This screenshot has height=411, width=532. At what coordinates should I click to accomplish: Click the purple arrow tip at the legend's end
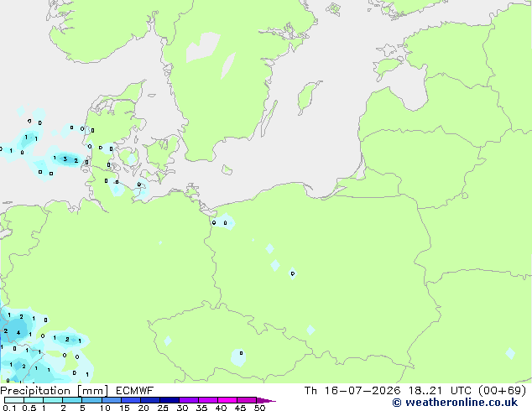266,400
